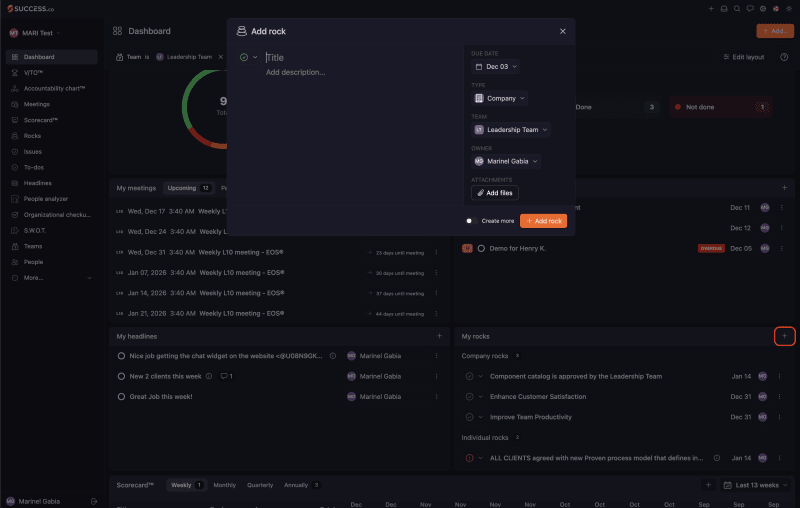Select the Monthly scorecard tab
The width and height of the screenshot is (800, 508).
point(224,485)
